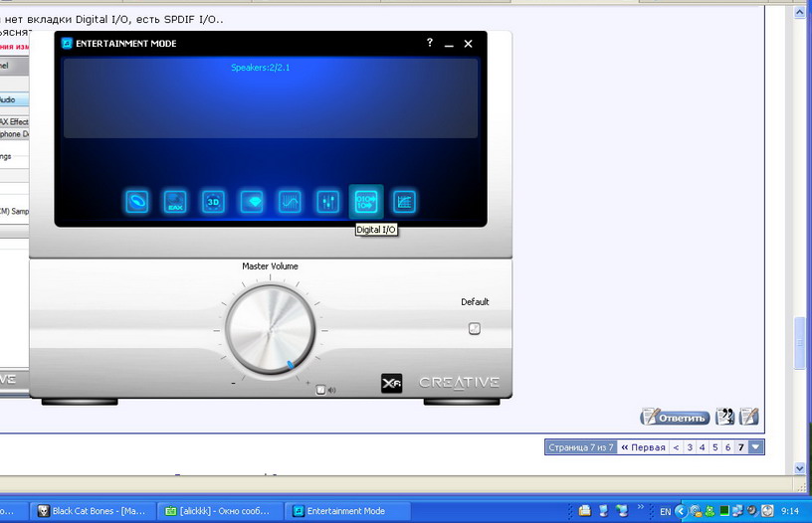Toggle the mute checkbox beside the speaker icon
This screenshot has width=812, height=523.
320,390
